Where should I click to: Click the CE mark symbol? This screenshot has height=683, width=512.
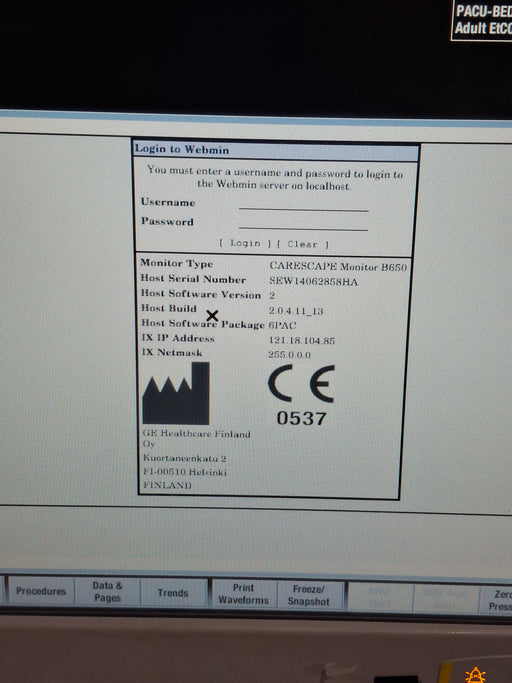click(301, 384)
